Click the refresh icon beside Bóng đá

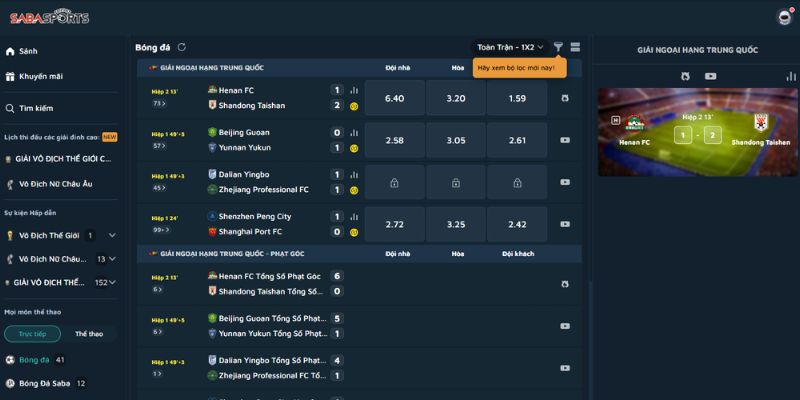(x=182, y=47)
